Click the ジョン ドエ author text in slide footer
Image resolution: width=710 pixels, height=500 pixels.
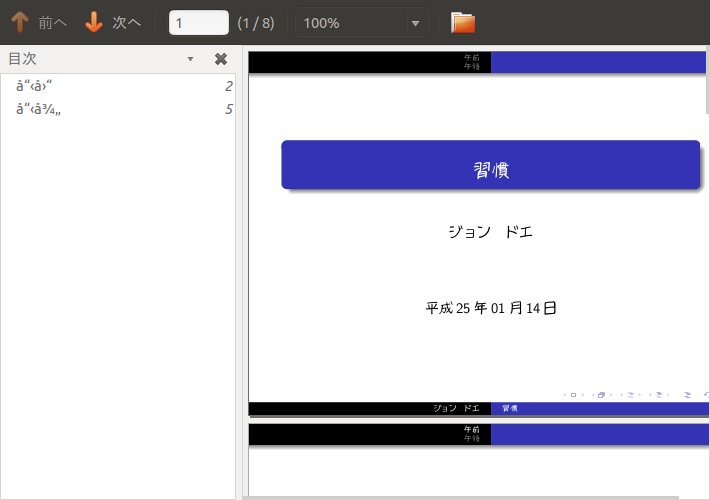coord(456,408)
